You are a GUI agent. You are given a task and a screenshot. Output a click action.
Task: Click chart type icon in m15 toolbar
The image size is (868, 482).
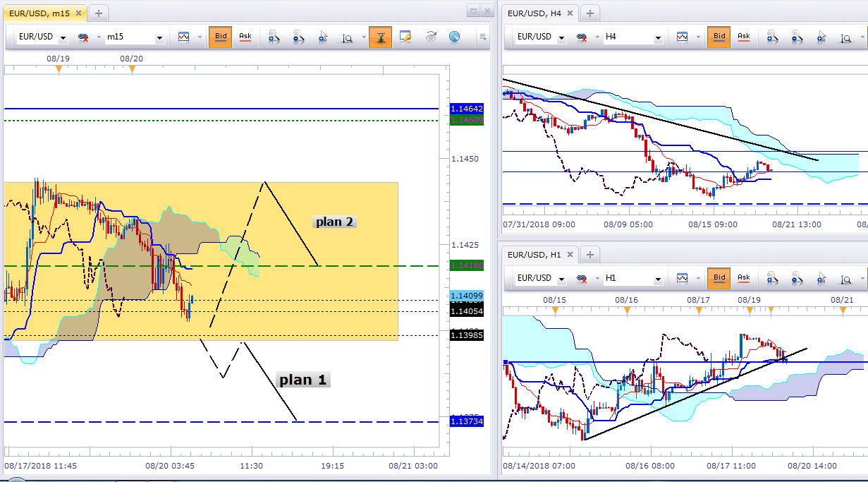click(184, 37)
